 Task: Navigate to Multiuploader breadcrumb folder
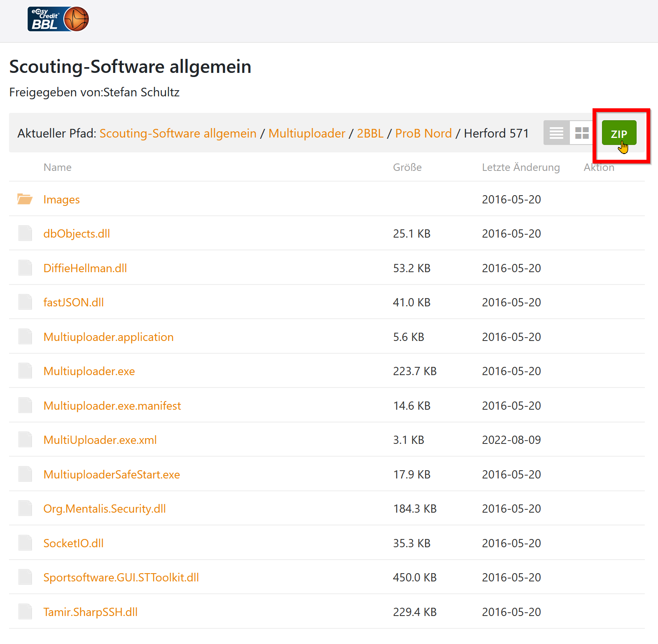pyautogui.click(x=307, y=133)
